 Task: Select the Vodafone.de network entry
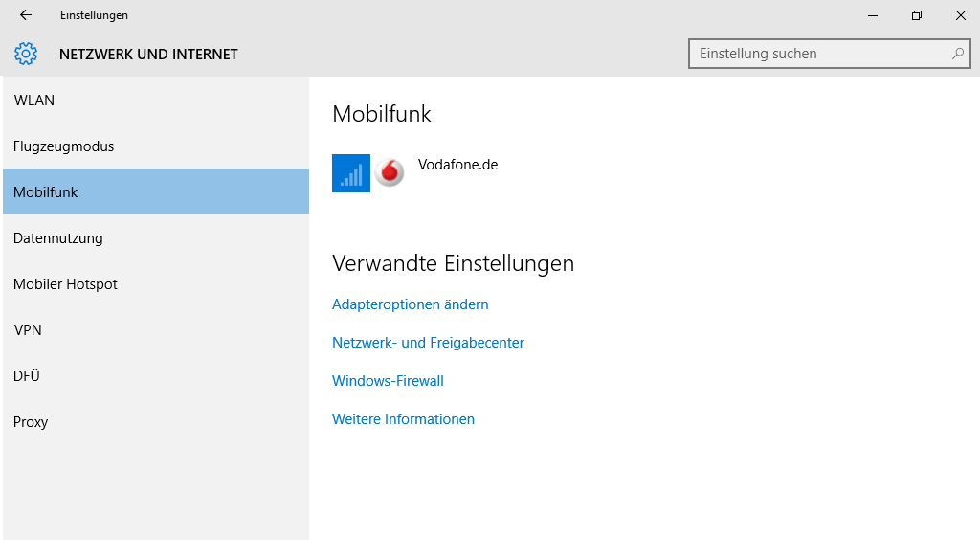(x=415, y=173)
